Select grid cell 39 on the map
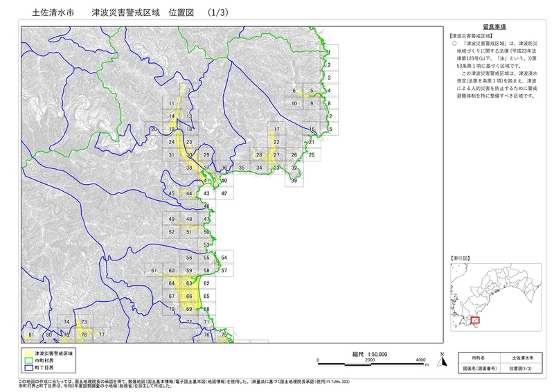 pos(294,181)
